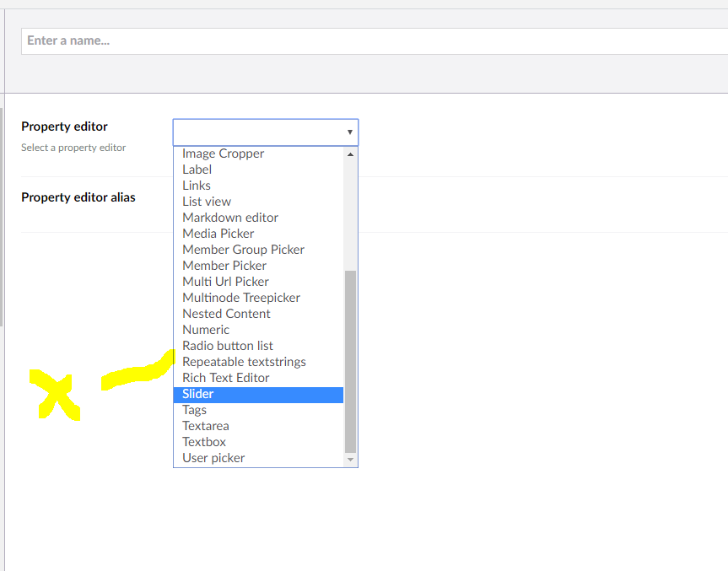The height and width of the screenshot is (571, 728).
Task: Select Image Cropper from the list
Action: click(x=259, y=154)
